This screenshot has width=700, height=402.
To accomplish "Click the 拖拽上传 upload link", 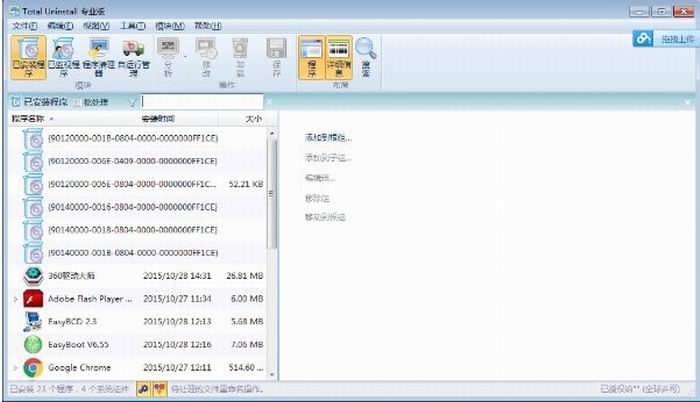I will pos(677,39).
